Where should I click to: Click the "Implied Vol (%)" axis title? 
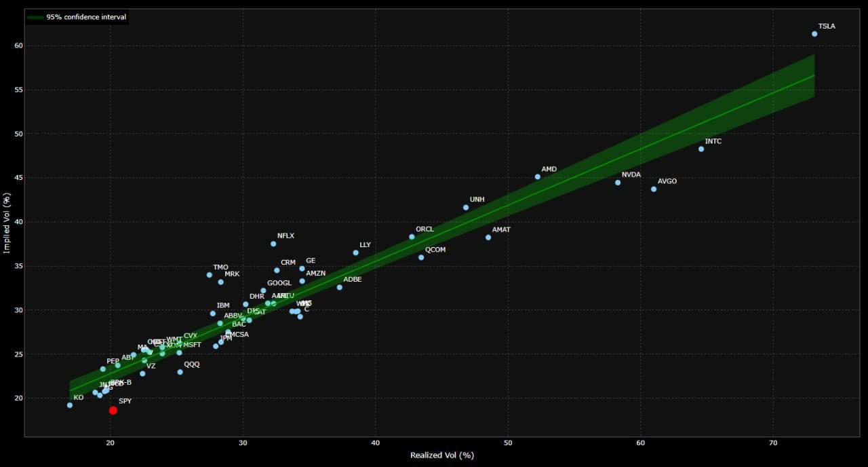[x=7, y=223]
